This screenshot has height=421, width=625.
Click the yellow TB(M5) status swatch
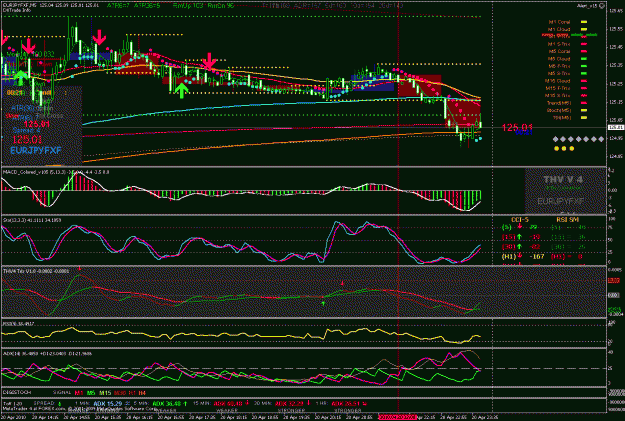(584, 118)
